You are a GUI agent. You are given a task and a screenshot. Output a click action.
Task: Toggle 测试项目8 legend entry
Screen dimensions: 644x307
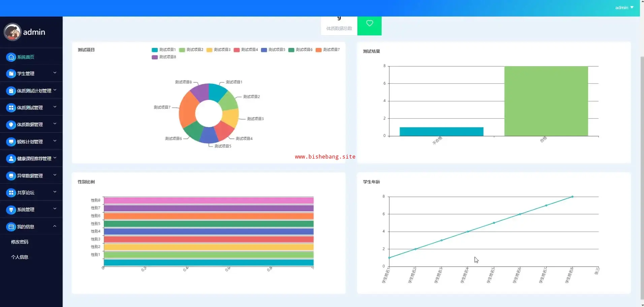point(164,57)
